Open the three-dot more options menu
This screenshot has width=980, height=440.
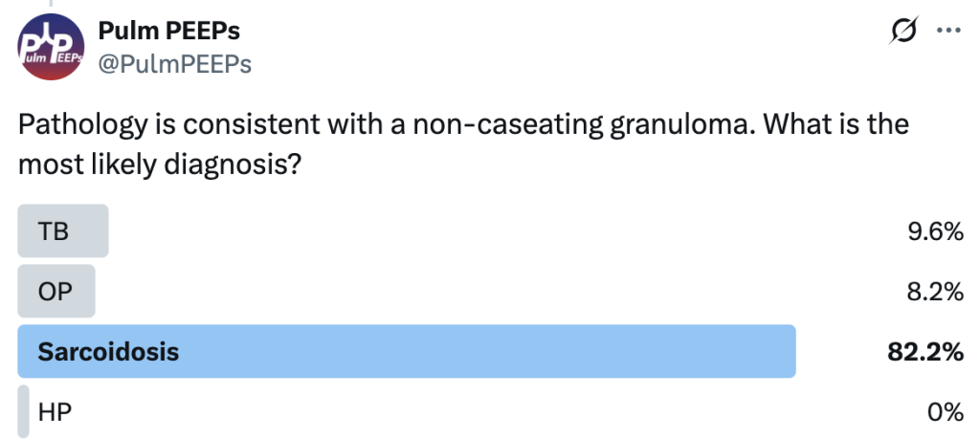[x=947, y=33]
